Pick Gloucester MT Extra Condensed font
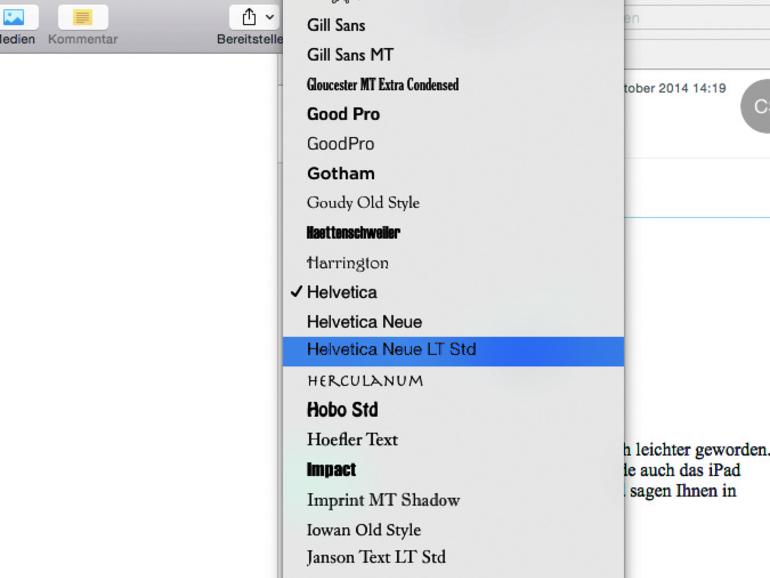Image resolution: width=770 pixels, height=578 pixels. (x=453, y=84)
